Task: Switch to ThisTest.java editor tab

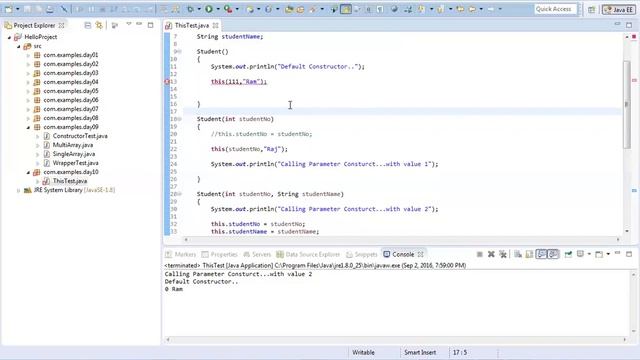Action: [x=192, y=25]
